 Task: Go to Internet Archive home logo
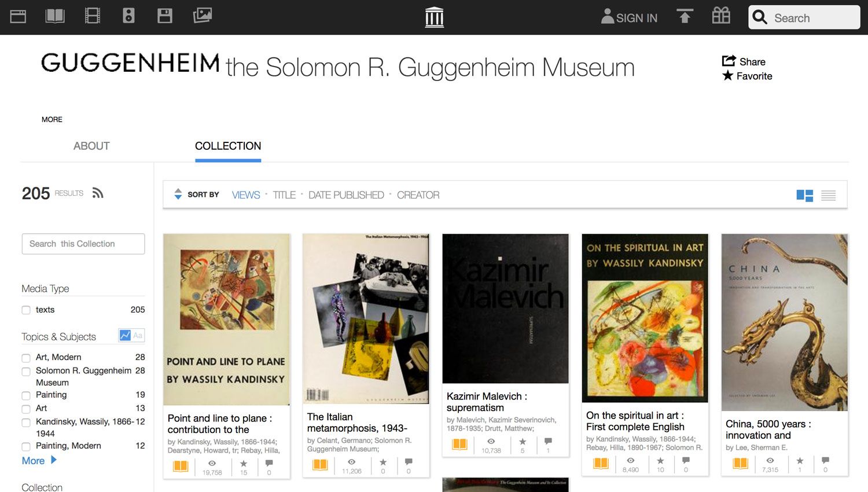pyautogui.click(x=434, y=17)
